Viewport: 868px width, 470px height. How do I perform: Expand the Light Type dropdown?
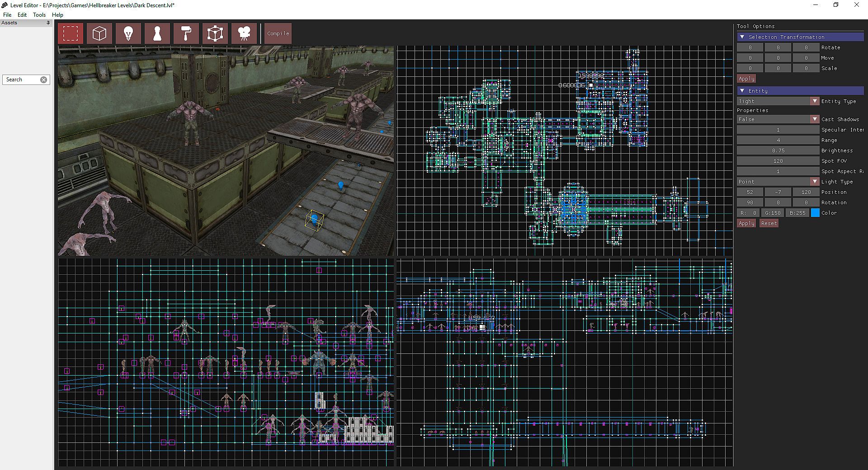point(814,182)
